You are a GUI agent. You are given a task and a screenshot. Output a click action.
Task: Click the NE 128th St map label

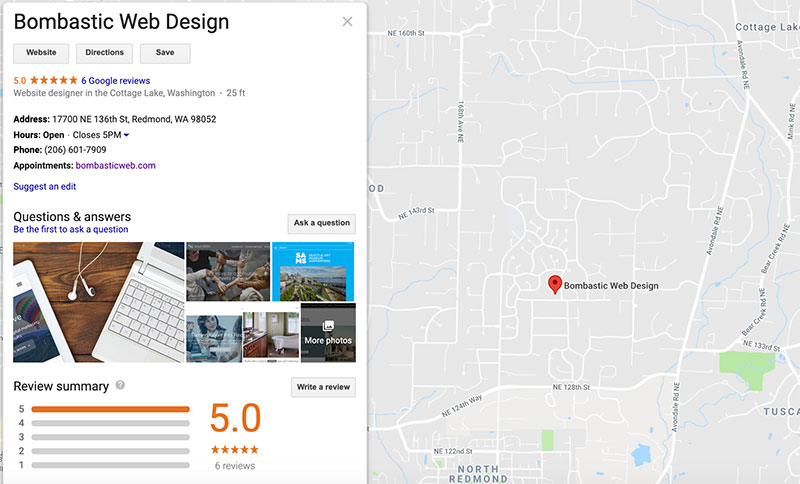tap(571, 387)
